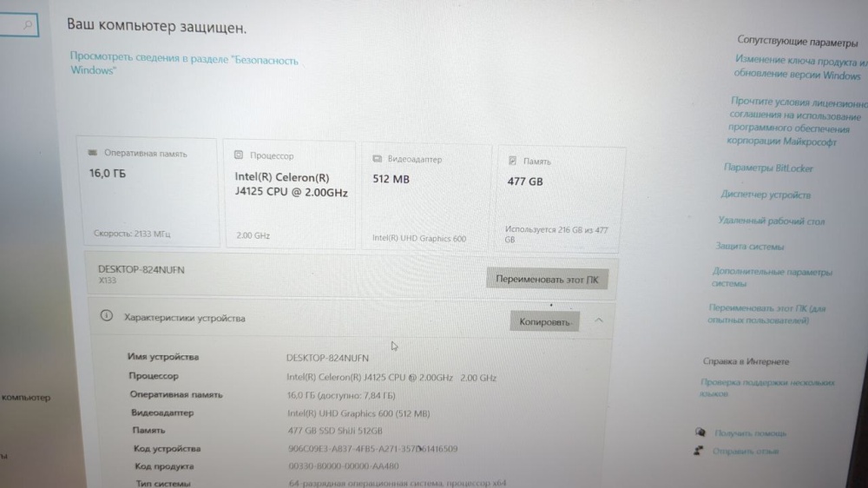The height and width of the screenshot is (488, 868).
Task: Open Диспетчер устройств link
Action: point(766,195)
